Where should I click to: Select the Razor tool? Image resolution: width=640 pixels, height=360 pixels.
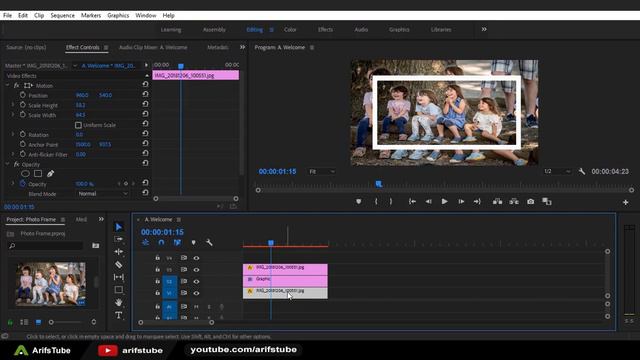(119, 265)
